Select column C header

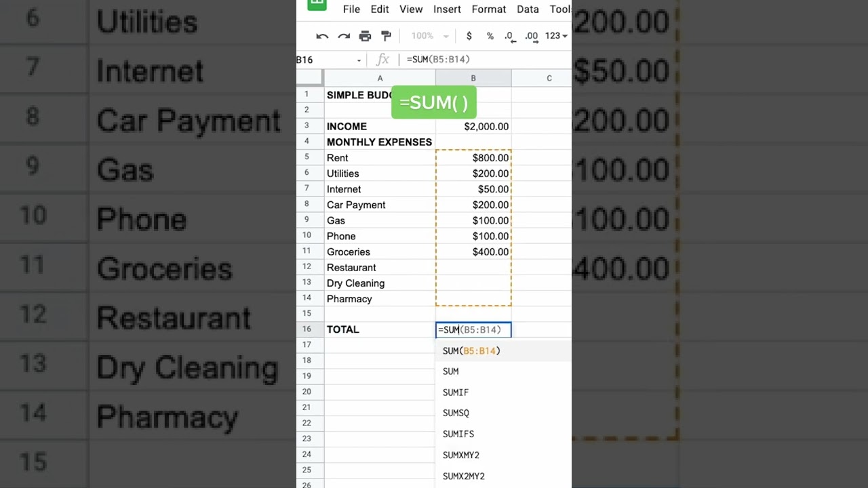point(542,78)
